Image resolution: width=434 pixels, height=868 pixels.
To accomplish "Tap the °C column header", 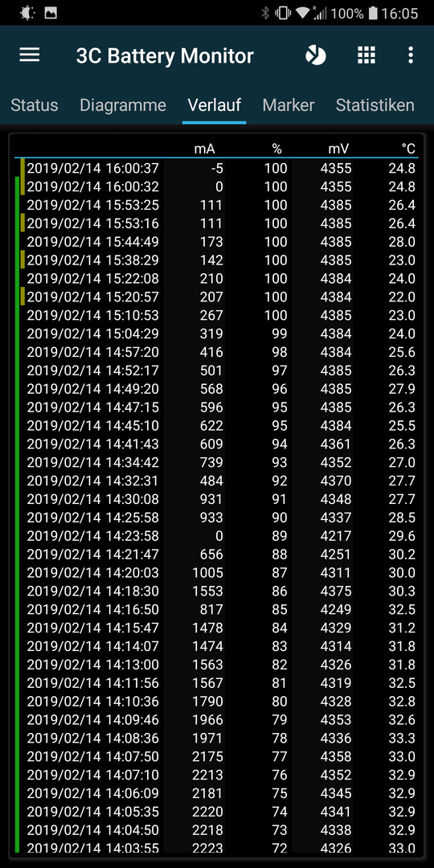I will pos(408,149).
